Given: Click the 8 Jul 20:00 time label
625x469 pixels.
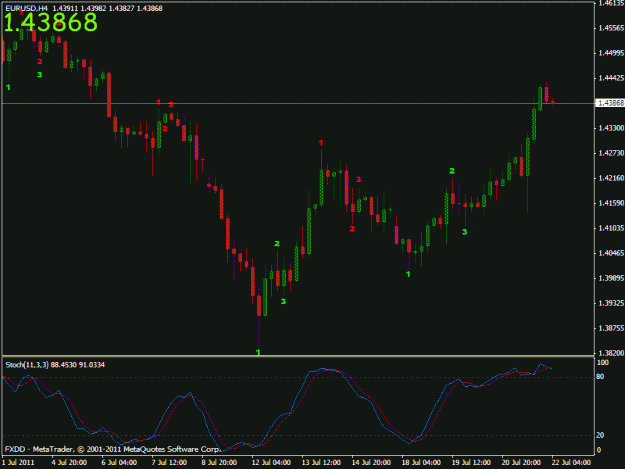Looking at the screenshot, I should point(219,462).
